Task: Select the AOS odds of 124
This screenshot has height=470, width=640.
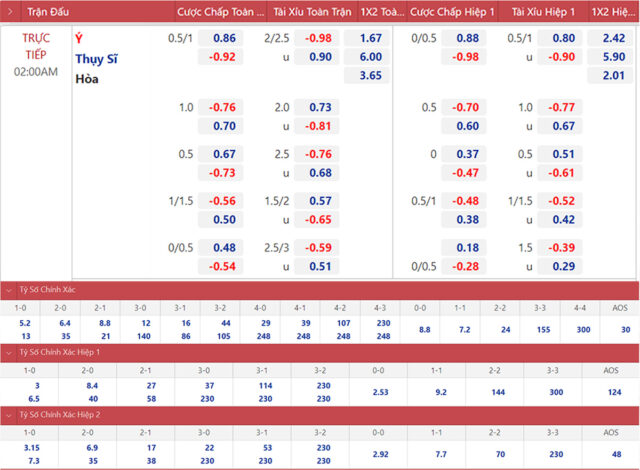Action: point(613,391)
